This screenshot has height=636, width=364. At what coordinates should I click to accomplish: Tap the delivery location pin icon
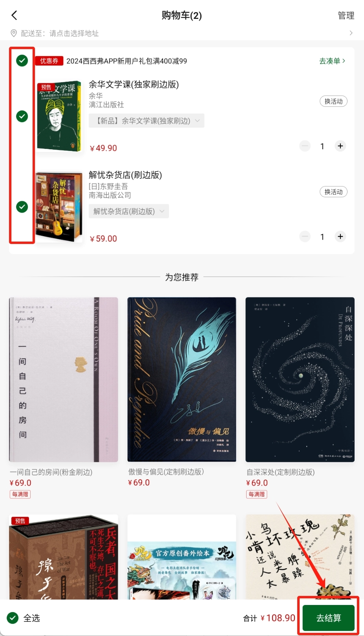[x=14, y=33]
